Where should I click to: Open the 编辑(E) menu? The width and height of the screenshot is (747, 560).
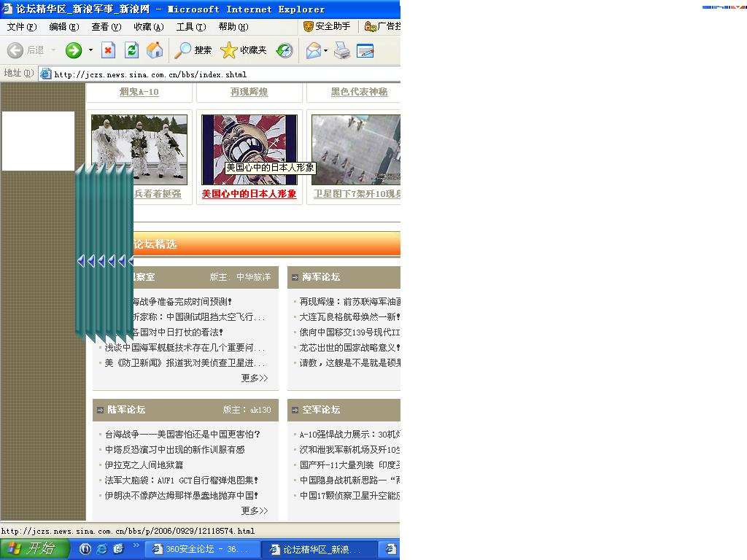(64, 27)
